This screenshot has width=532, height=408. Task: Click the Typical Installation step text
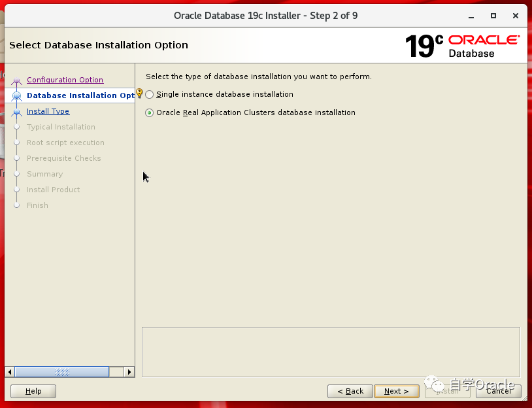[x=61, y=127]
